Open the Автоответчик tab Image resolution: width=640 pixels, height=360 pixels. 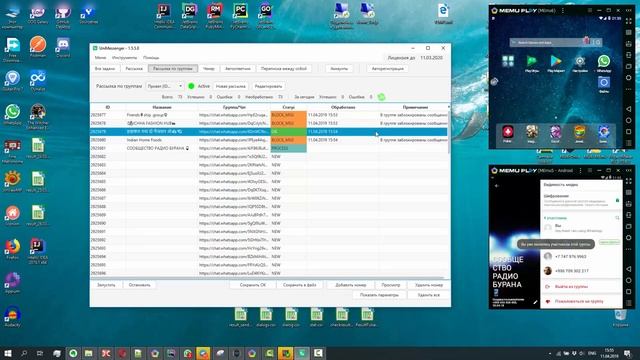click(x=238, y=69)
